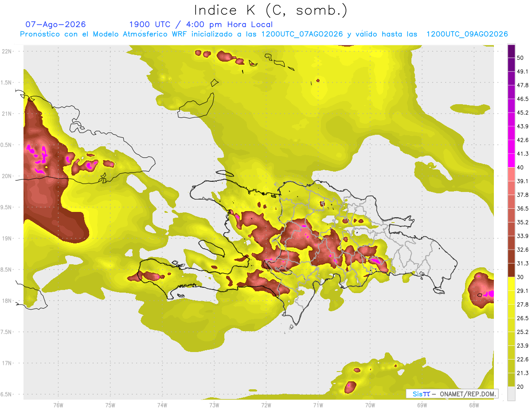Click the colorbar value '36.5'

tap(523, 208)
